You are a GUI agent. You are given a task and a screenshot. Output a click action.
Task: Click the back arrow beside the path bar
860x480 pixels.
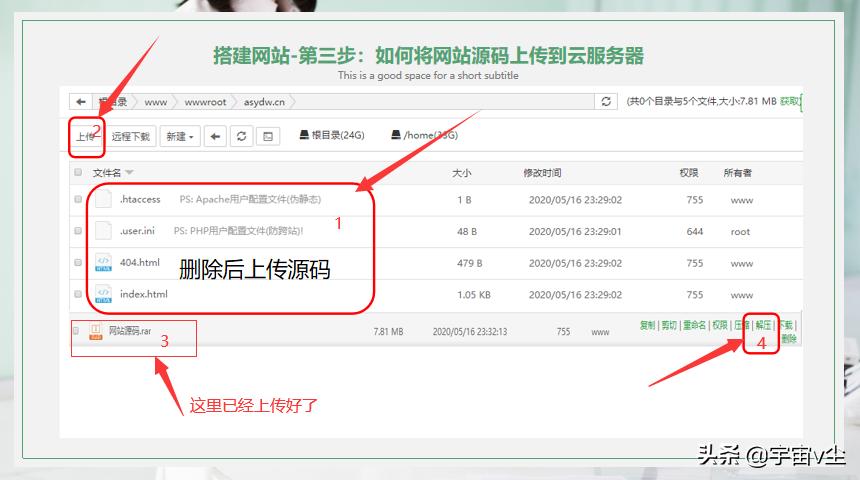[x=81, y=101]
